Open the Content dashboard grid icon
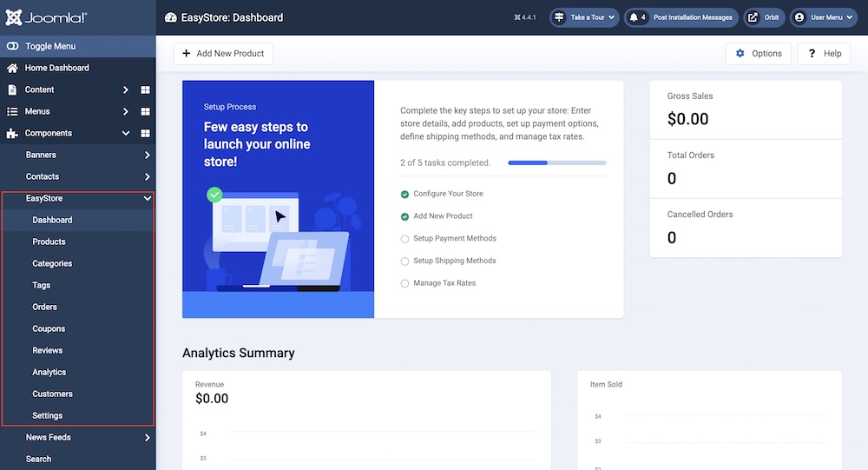 [145, 89]
